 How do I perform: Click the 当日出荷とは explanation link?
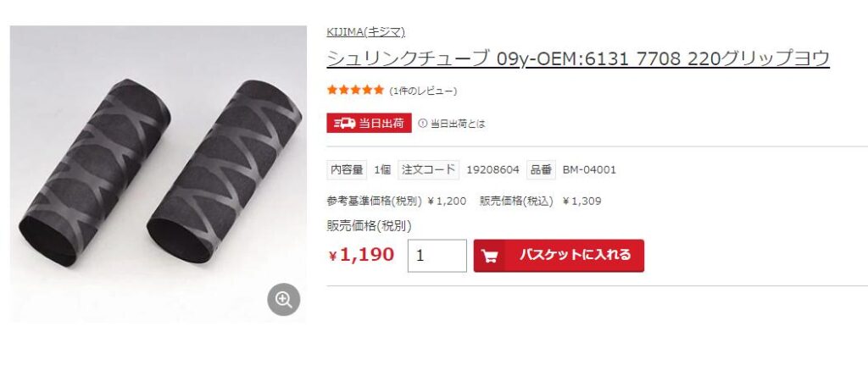pos(457,124)
